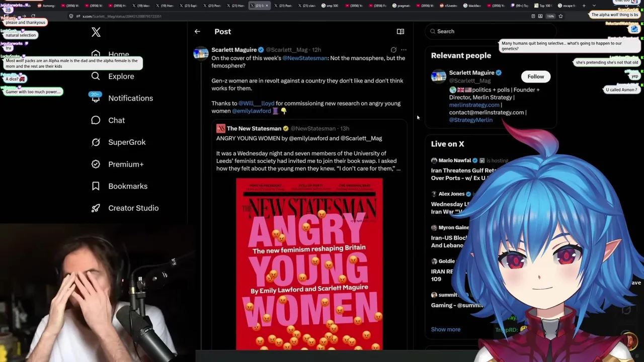Focus the X Search field
Image resolution: width=644 pixels, height=362 pixels.
click(491, 31)
